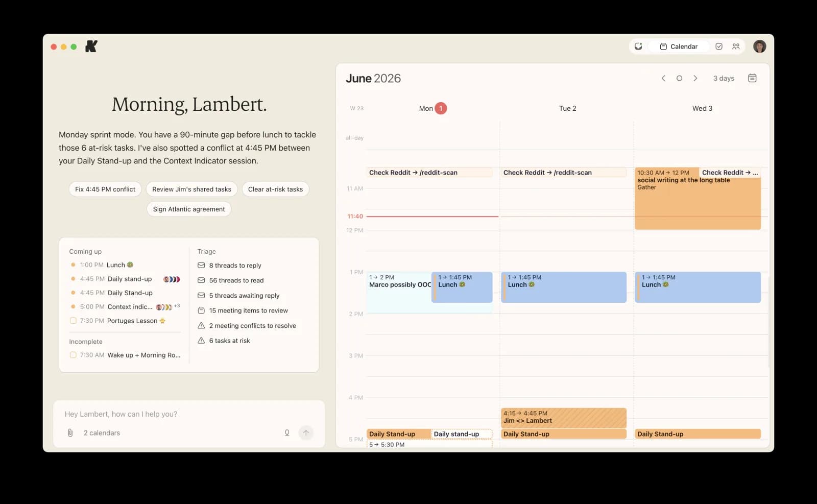Click the +3 attendees badge on Context indicator
Screen dimensions: 817x504
pyautogui.click(x=177, y=306)
